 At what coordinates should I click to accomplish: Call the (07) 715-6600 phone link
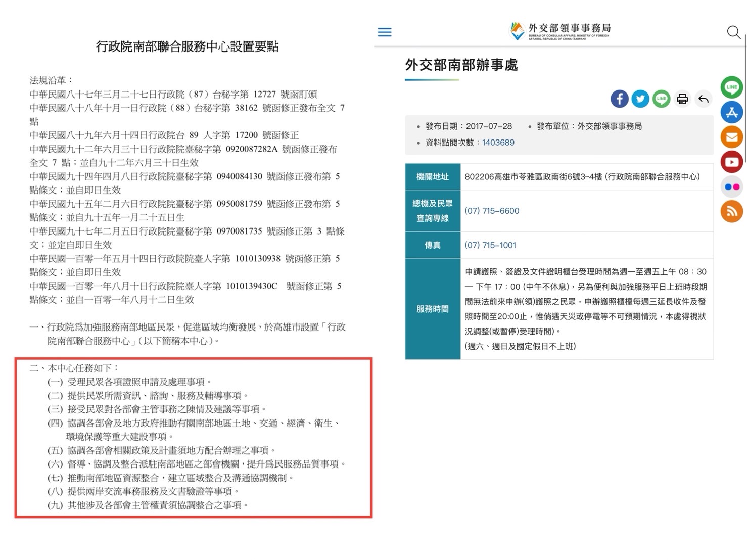pos(492,211)
